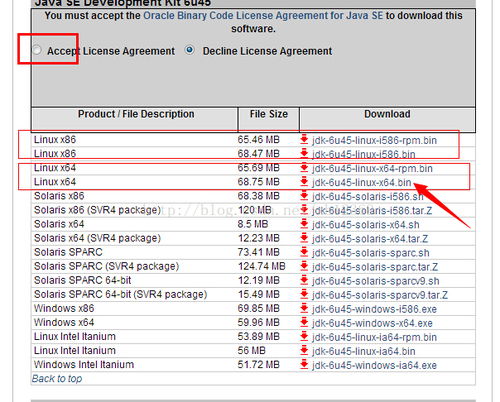This screenshot has height=402, width=500.
Task: Click download arrow icon for jdk-6u45-windows-i586.exe
Action: [x=304, y=308]
